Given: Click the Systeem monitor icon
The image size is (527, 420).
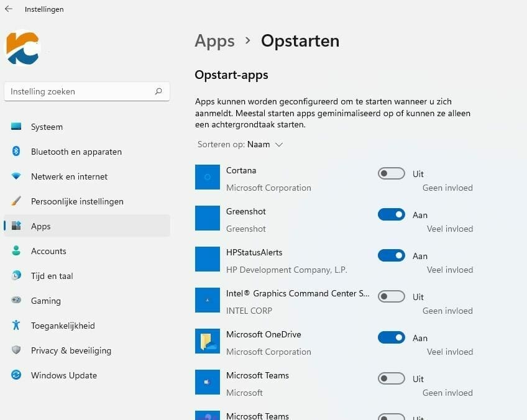Looking at the screenshot, I should (x=16, y=127).
